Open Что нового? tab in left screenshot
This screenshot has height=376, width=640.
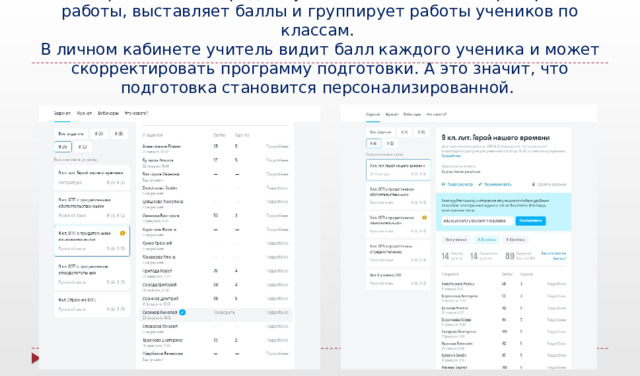coord(136,113)
